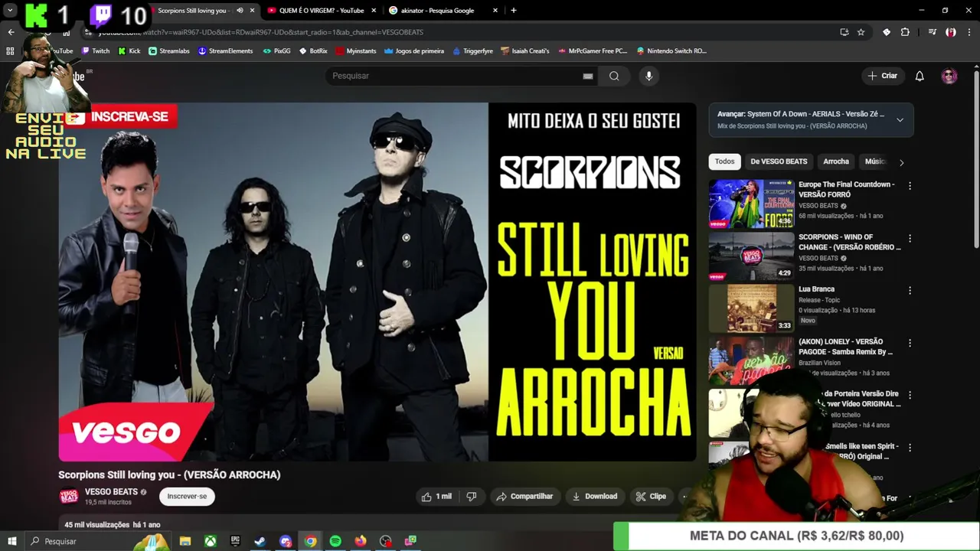Open the media control icon in the Chrome toolbar
Image resolution: width=980 pixels, height=551 pixels.
(x=932, y=32)
